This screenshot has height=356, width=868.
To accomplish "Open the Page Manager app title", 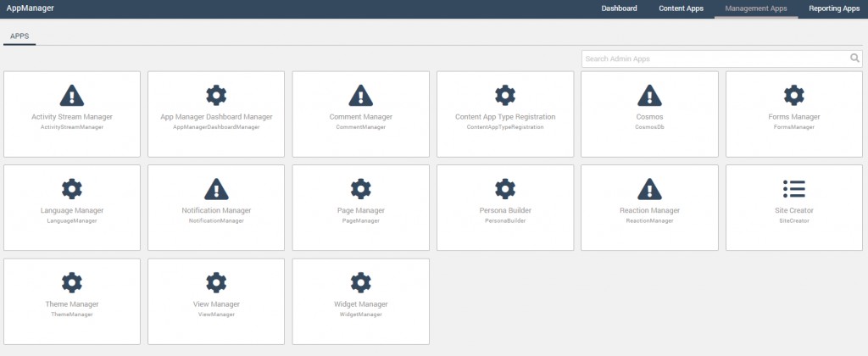I will point(361,210).
